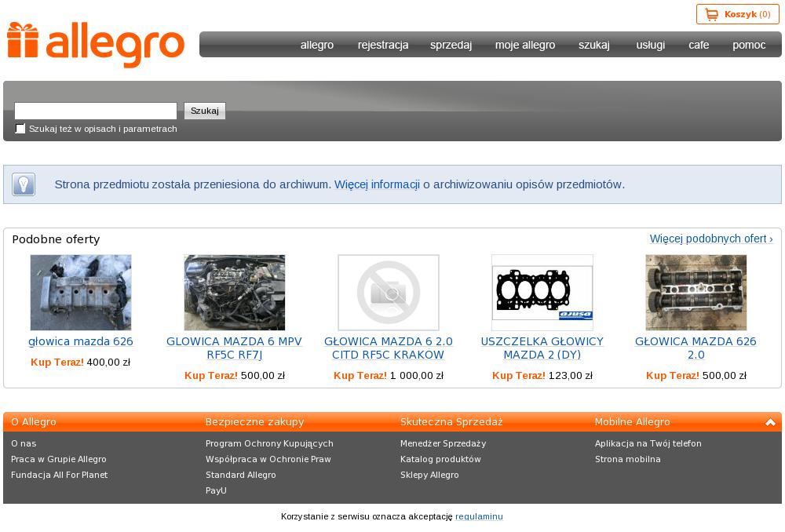Click the lightbulb info icon
785x532 pixels.
pos(24,184)
